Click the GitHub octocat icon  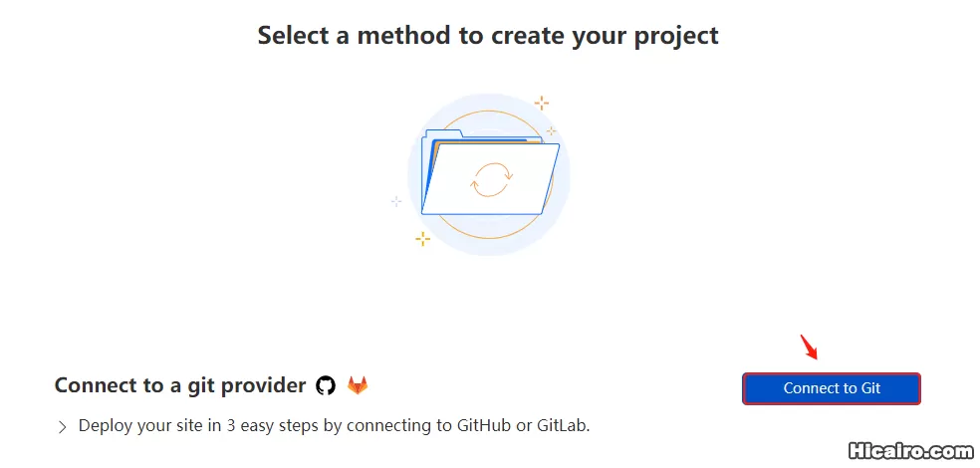click(x=326, y=385)
